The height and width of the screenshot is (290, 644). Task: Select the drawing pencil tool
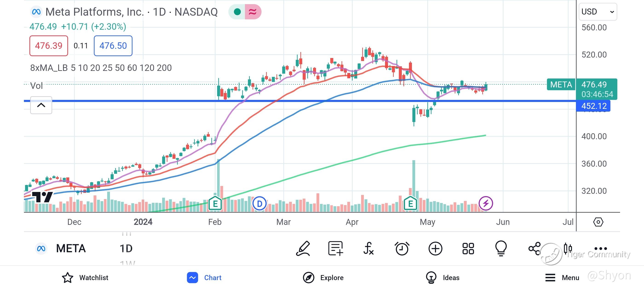point(303,249)
